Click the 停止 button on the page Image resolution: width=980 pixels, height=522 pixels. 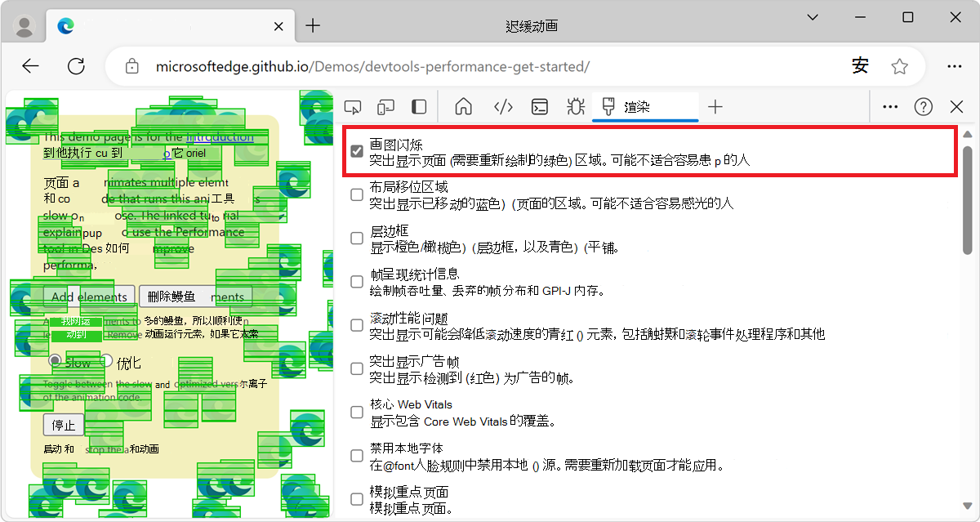click(x=63, y=424)
